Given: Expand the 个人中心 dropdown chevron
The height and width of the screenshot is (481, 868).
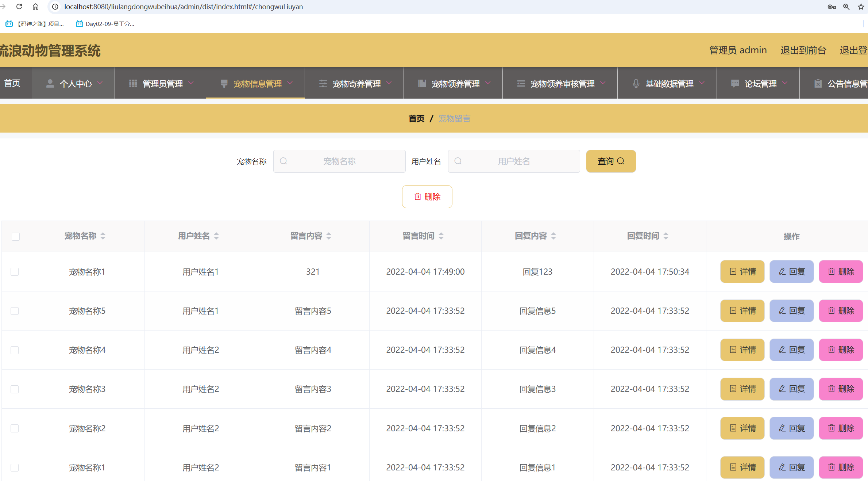Looking at the screenshot, I should point(100,83).
